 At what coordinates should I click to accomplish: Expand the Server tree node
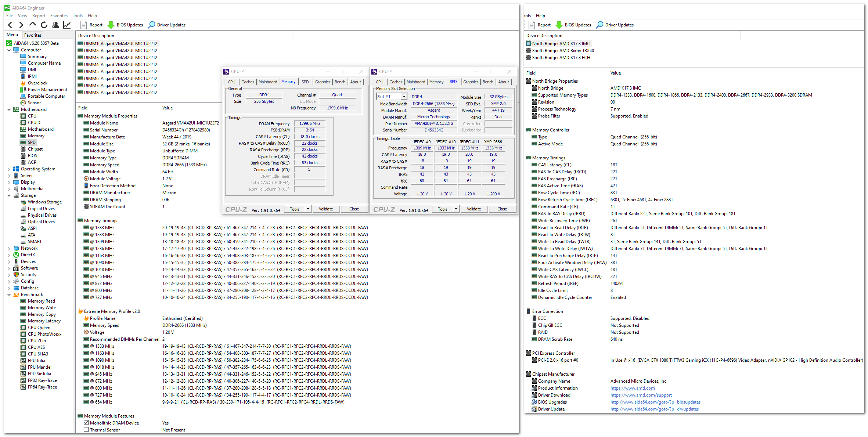coord(9,176)
